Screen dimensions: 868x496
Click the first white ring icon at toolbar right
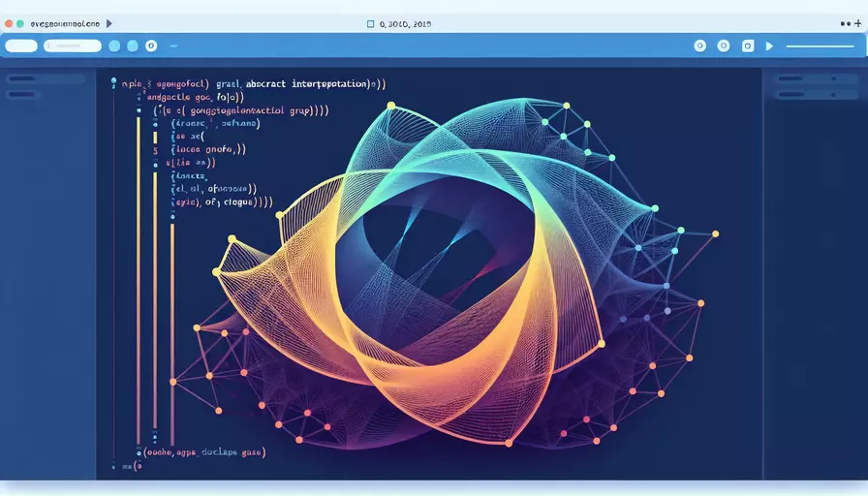tap(700, 46)
